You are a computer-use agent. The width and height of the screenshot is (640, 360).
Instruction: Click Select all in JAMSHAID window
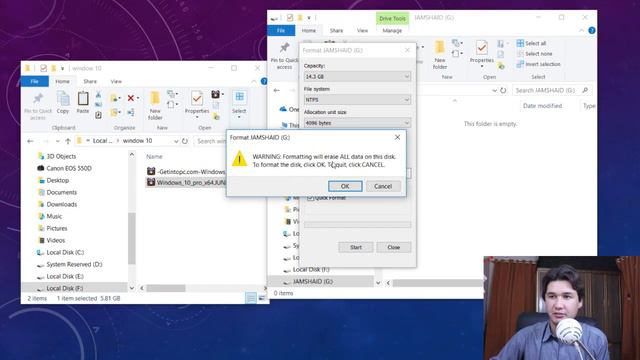tap(531, 43)
